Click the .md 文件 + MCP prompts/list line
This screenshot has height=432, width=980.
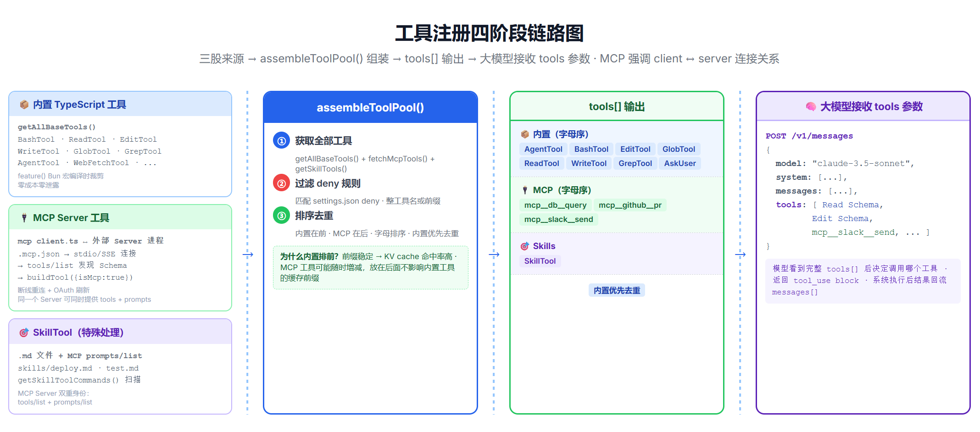pyautogui.click(x=80, y=355)
